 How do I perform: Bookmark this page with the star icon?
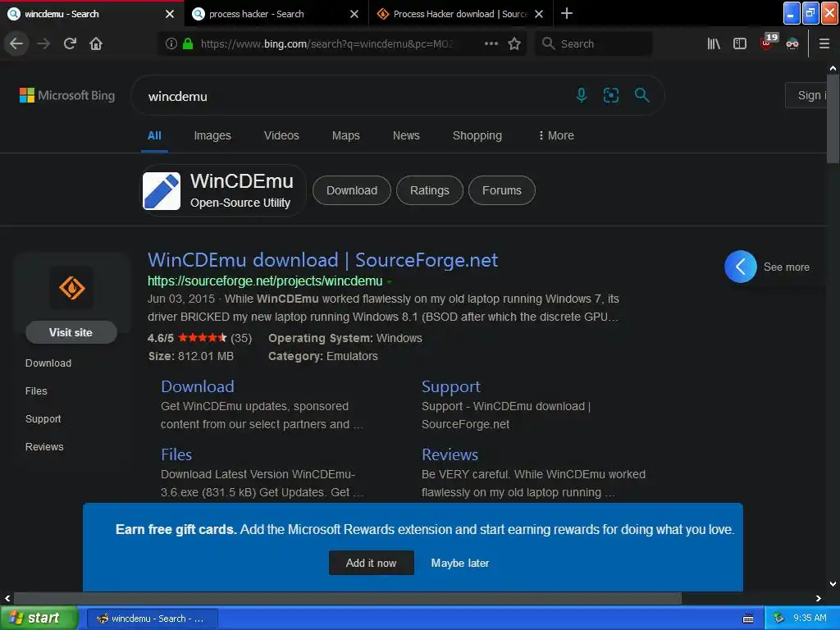pos(514,43)
